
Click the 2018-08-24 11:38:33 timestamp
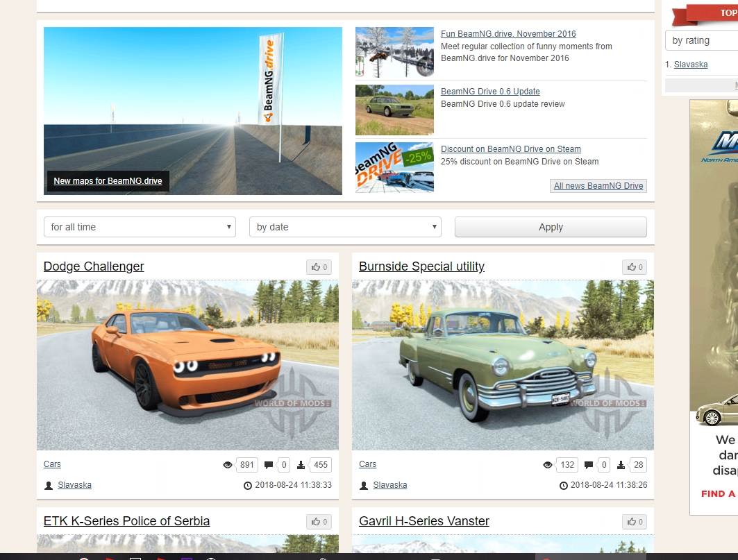tap(293, 484)
